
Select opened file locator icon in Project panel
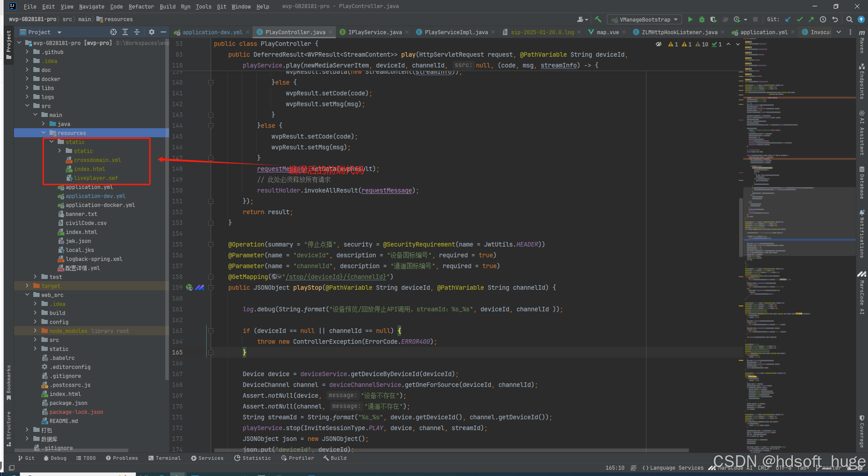113,32
